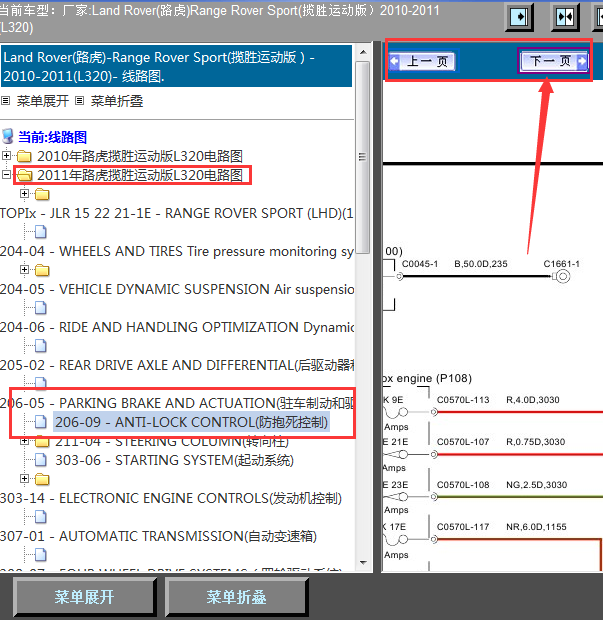
Task: Click document icon below TOPIx JLR entry
Action: point(41,232)
